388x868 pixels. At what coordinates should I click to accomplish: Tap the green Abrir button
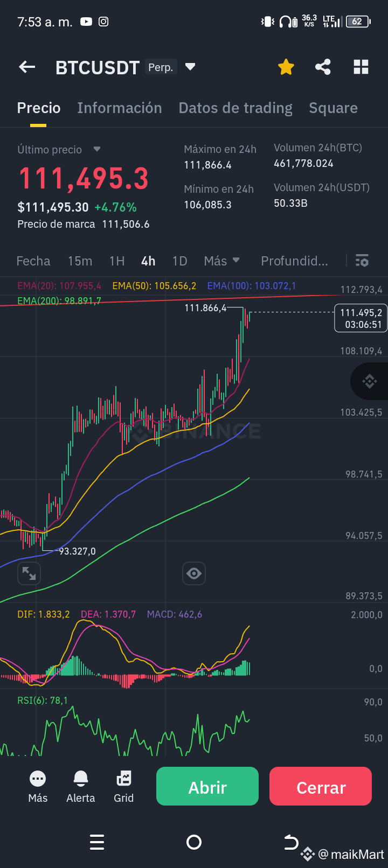[207, 786]
